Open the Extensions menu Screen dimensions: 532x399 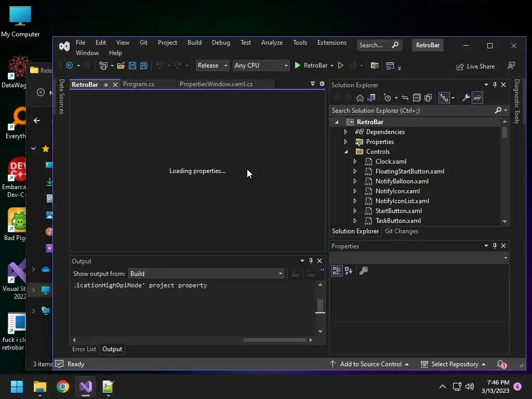pos(332,43)
